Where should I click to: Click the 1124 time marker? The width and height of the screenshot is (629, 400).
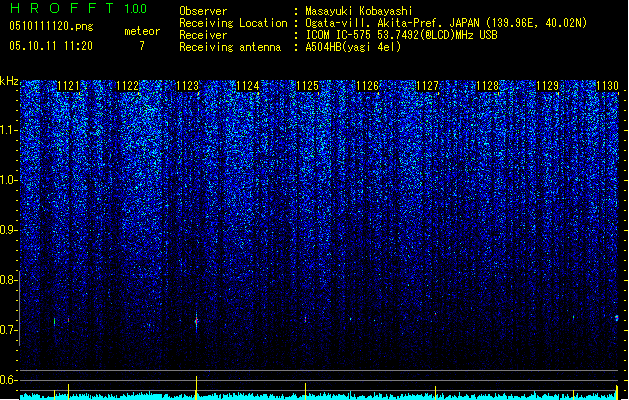tap(248, 85)
